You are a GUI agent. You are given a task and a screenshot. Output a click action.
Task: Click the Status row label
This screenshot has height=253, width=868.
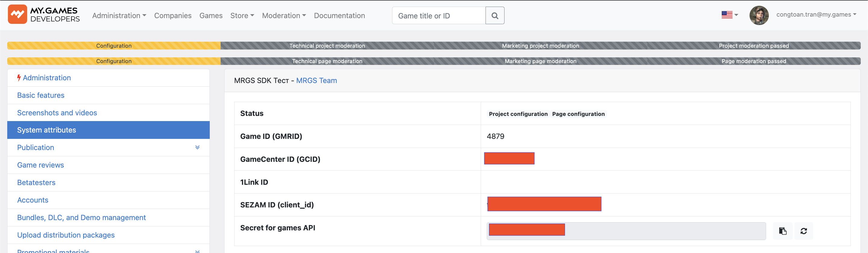[252, 113]
